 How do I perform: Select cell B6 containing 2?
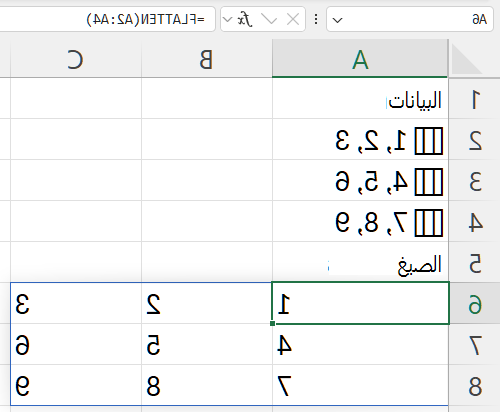click(207, 303)
